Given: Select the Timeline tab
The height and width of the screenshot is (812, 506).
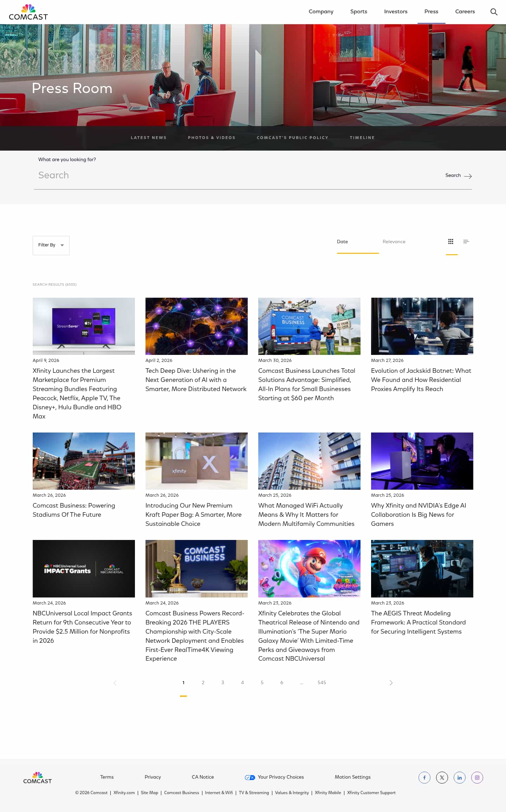Looking at the screenshot, I should [x=362, y=138].
